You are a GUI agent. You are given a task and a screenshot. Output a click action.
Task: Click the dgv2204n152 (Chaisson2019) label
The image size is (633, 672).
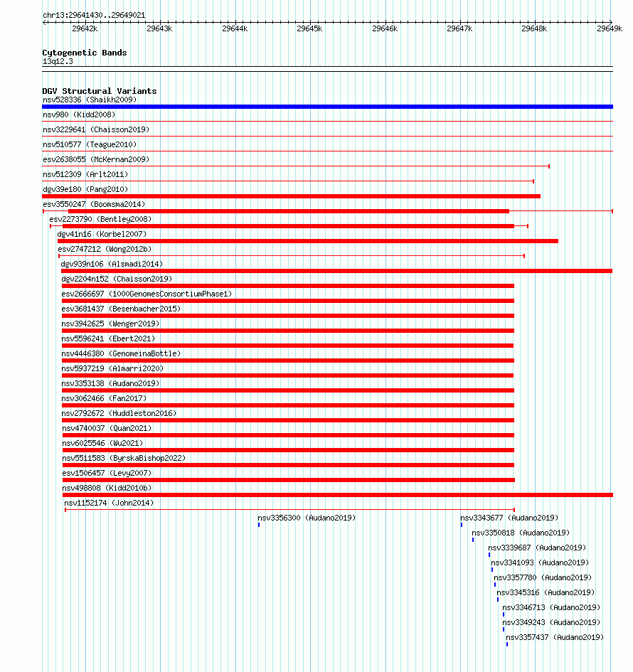[x=117, y=279]
